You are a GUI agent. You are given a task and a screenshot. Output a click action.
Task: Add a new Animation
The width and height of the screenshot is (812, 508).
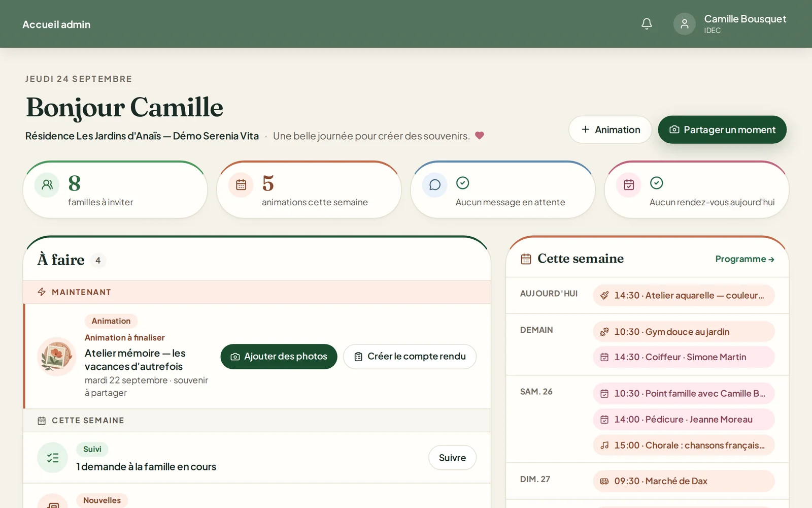point(610,130)
